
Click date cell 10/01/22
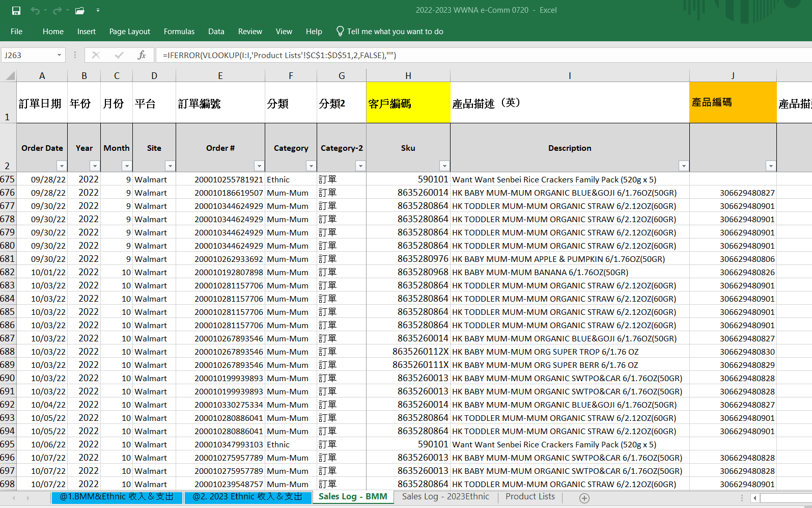(42, 272)
